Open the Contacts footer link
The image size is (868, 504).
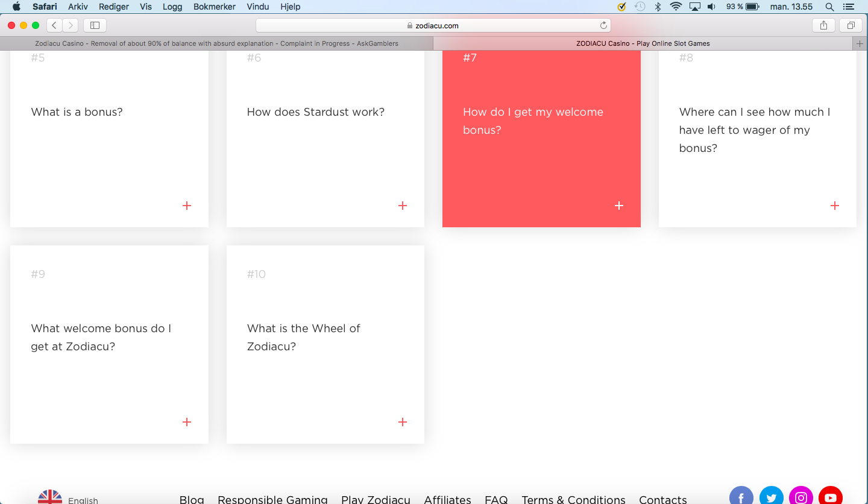coord(663,499)
